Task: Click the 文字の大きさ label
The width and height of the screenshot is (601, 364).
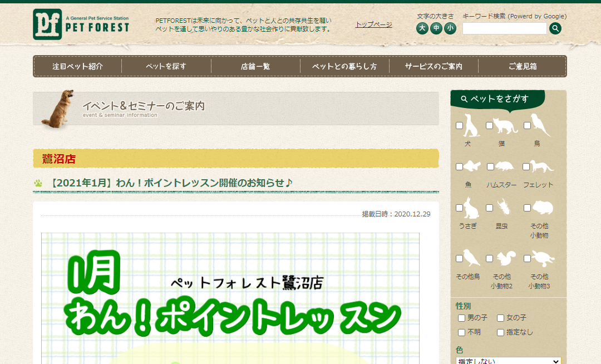Action: click(435, 16)
